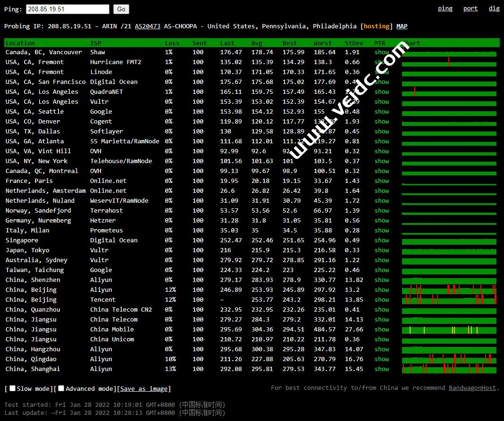Click the chart bar for Hurricane FMT2 Fremont
The width and height of the screenshot is (504, 421).
[x=449, y=63]
